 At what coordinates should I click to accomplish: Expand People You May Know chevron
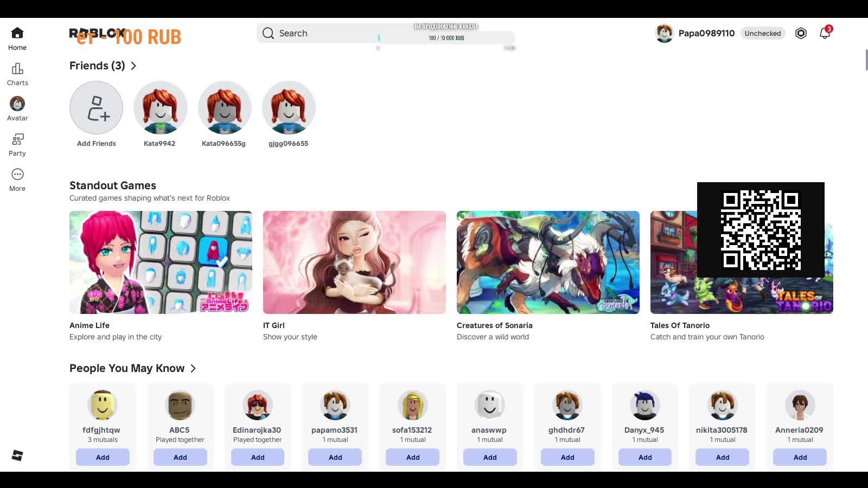click(x=193, y=368)
